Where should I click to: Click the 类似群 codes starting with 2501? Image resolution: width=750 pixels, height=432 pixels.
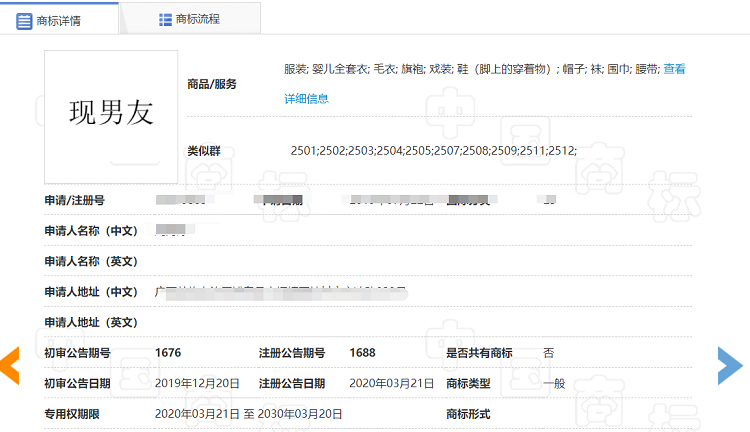(433, 150)
